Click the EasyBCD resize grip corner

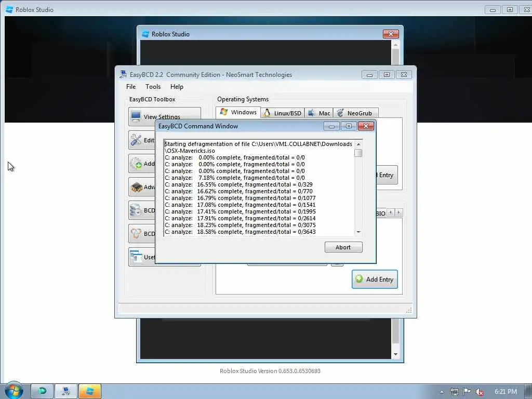click(409, 310)
